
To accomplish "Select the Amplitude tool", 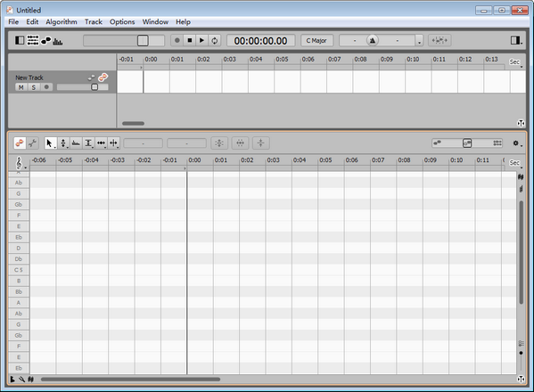I will [88, 143].
